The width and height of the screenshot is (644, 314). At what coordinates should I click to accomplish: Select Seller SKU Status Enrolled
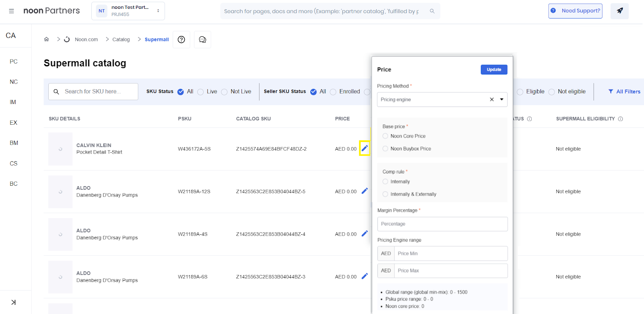pos(333,92)
